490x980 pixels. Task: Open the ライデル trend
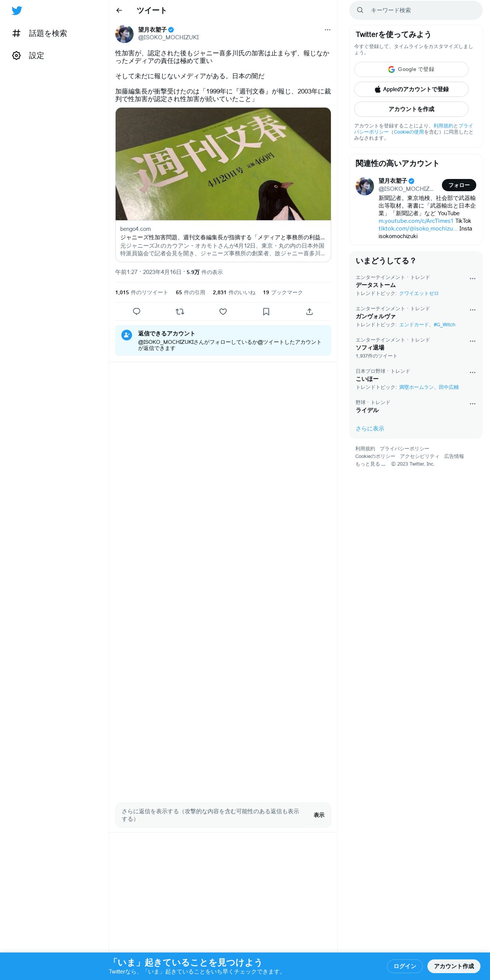coord(367,410)
